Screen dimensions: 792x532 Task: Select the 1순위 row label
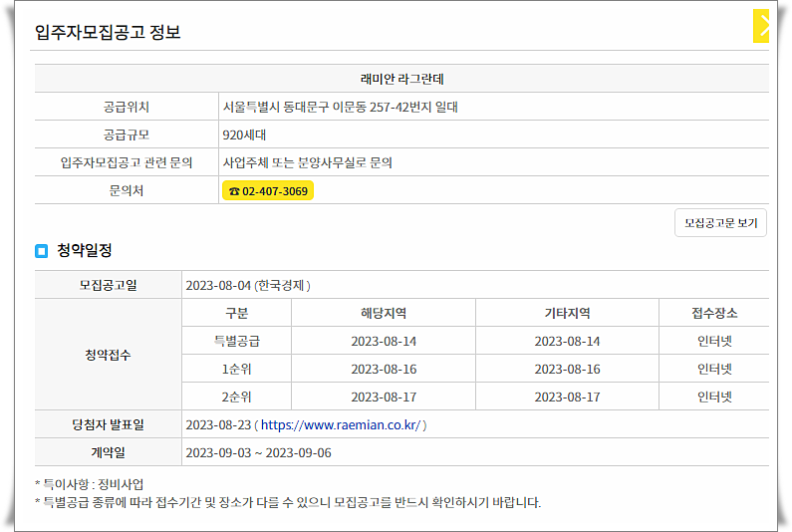pos(236,370)
